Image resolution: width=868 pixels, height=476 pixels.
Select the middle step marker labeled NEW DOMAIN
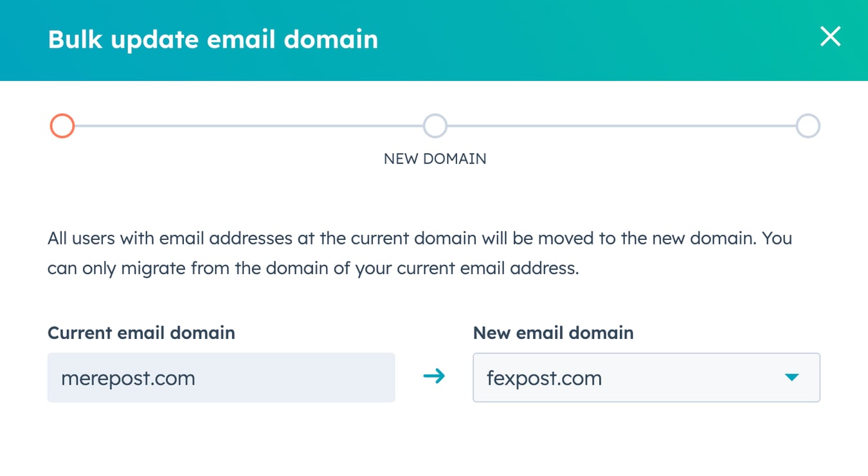[x=435, y=125]
